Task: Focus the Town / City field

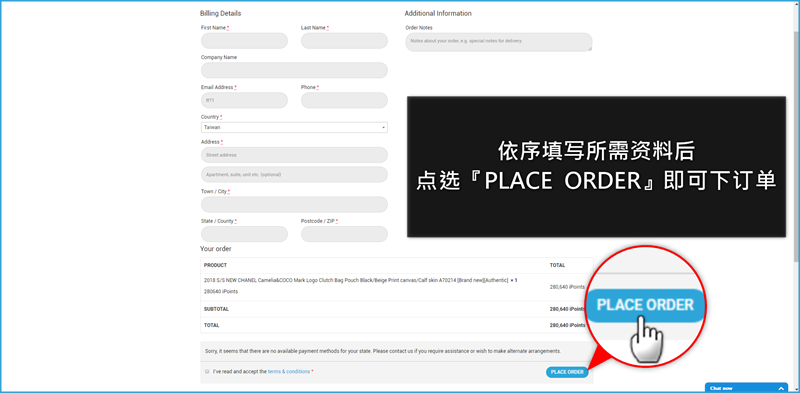Action: tap(294, 205)
